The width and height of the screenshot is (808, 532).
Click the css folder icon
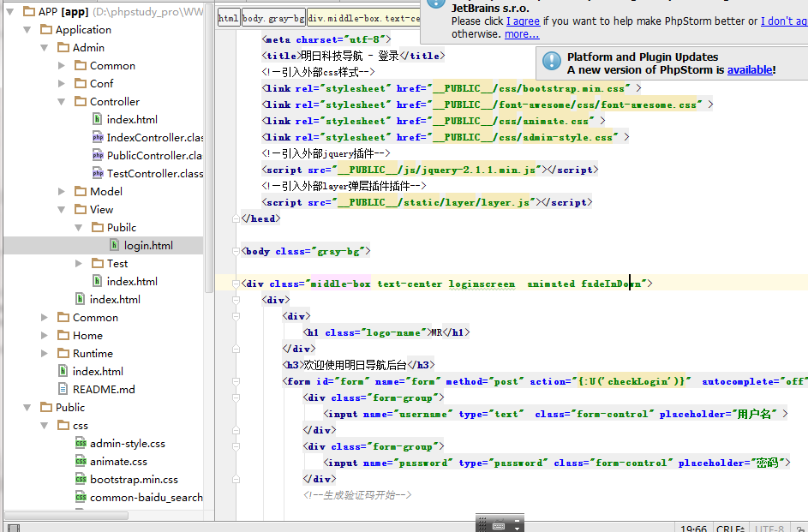coord(63,426)
